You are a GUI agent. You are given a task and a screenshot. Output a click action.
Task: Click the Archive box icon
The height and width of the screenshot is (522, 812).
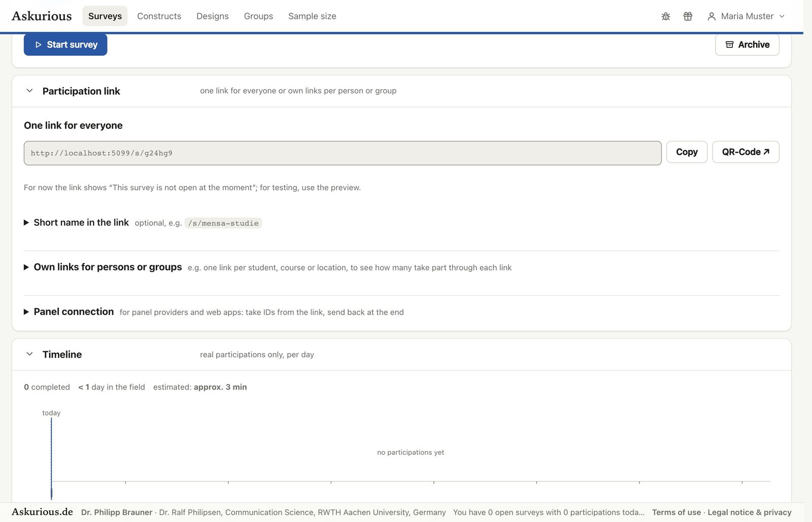click(729, 45)
